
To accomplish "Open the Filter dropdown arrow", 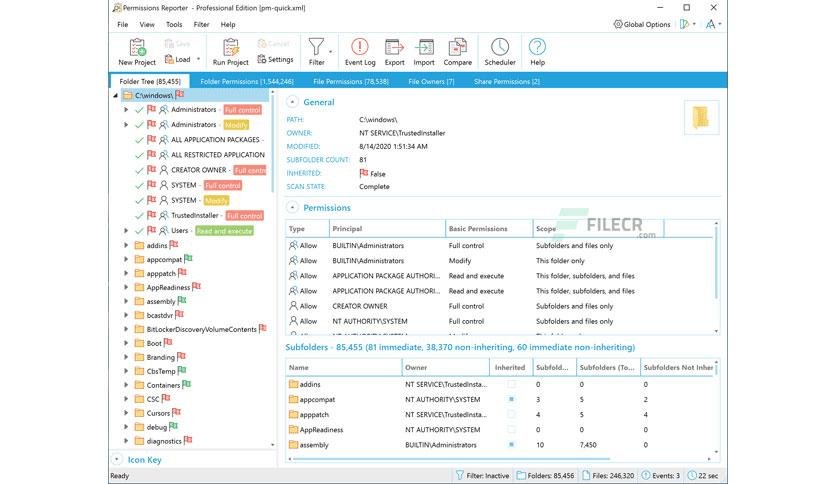I will point(331,52).
